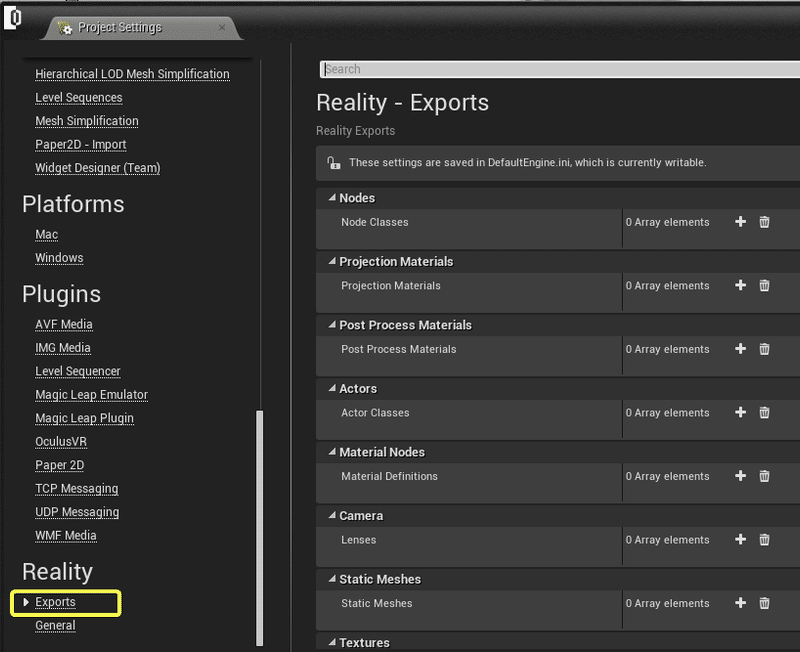800x652 pixels.
Task: Open Widget Designer (Team) settings
Action: click(97, 168)
